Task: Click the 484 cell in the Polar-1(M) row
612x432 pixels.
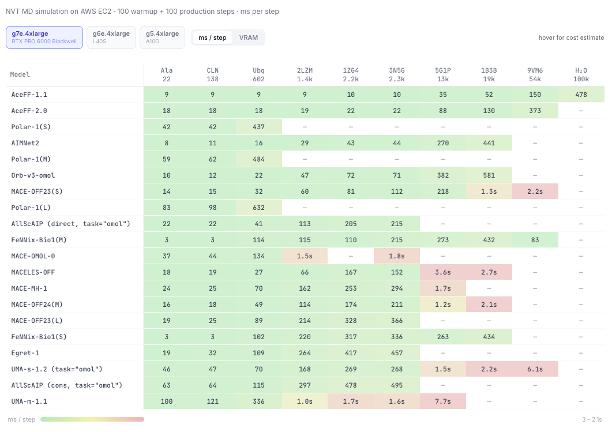Action: tap(259, 159)
